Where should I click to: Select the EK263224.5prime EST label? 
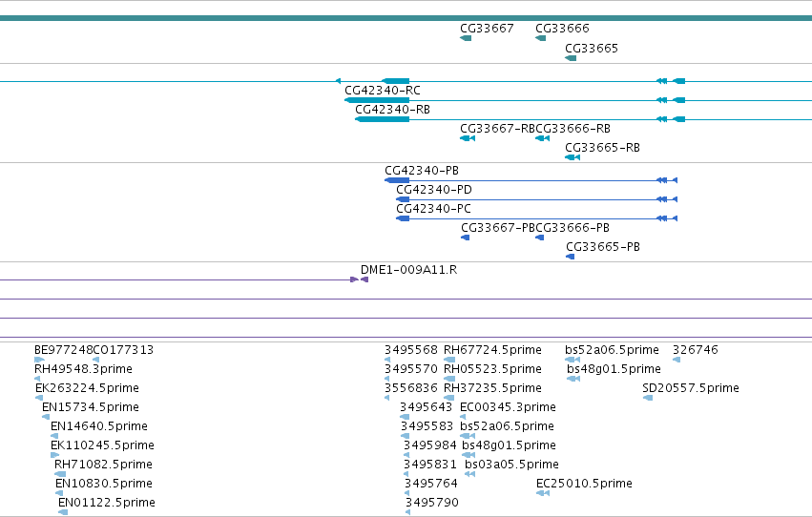(87, 388)
